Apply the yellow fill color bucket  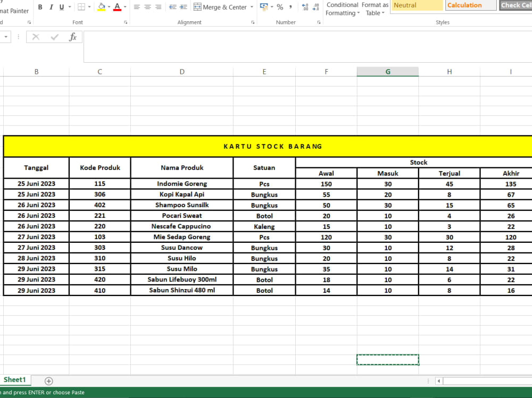102,7
